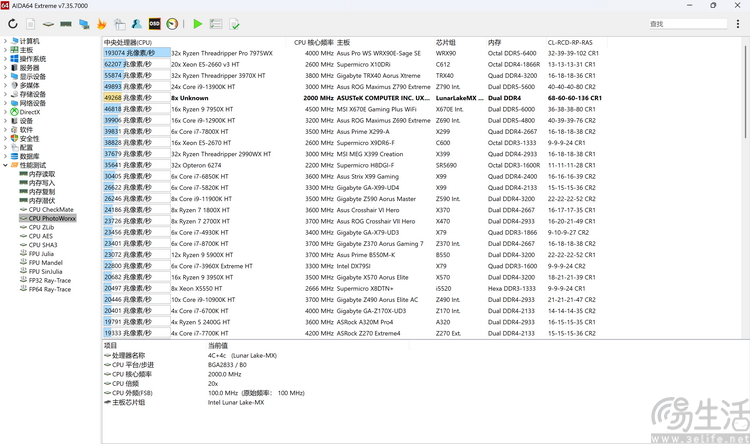The width and height of the screenshot is (750, 444).
Task: Expand the 操作系统 tree node
Action: [5, 58]
